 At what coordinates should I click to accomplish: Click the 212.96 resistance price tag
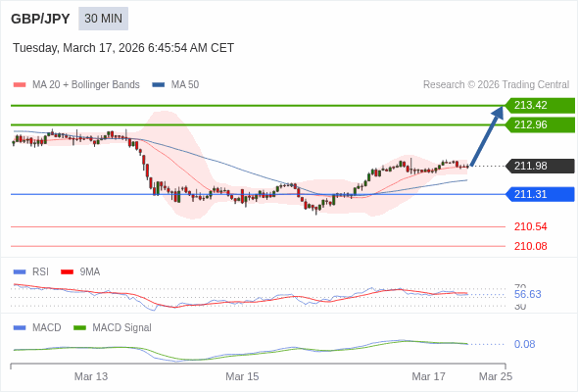pyautogui.click(x=540, y=125)
